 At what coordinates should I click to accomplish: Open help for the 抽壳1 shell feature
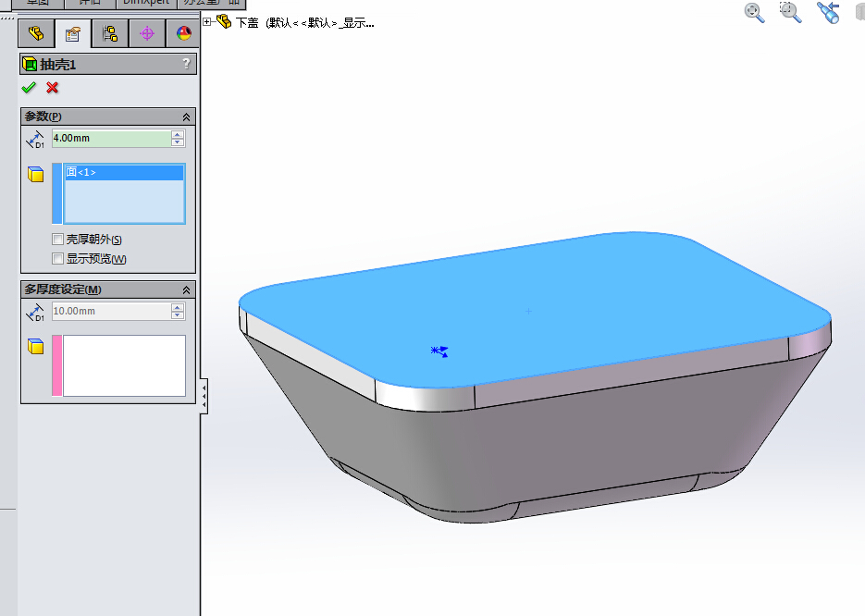click(x=187, y=64)
